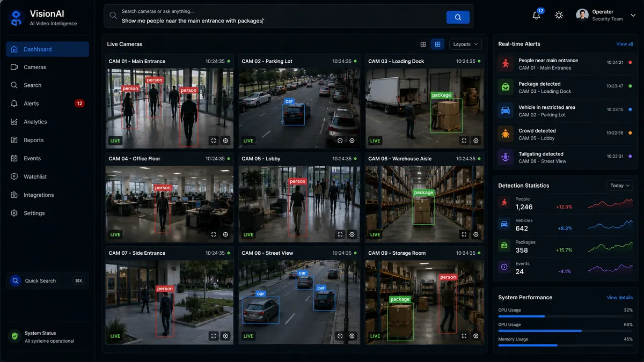The height and width of the screenshot is (362, 644).
Task: Click the Events statistics clock icon
Action: (504, 267)
